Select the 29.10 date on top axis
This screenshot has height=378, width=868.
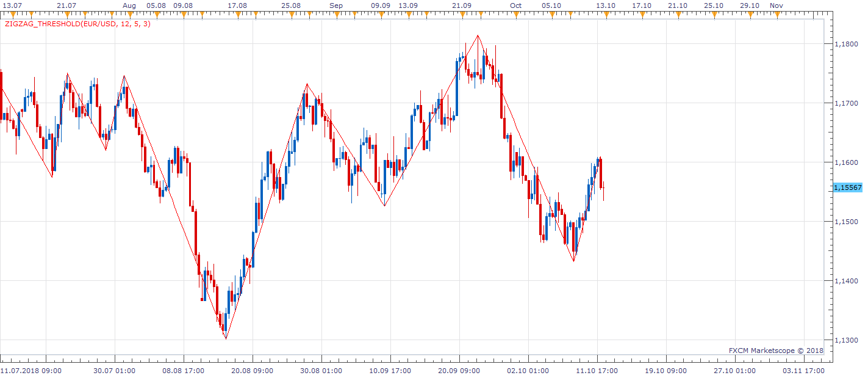[750, 5]
